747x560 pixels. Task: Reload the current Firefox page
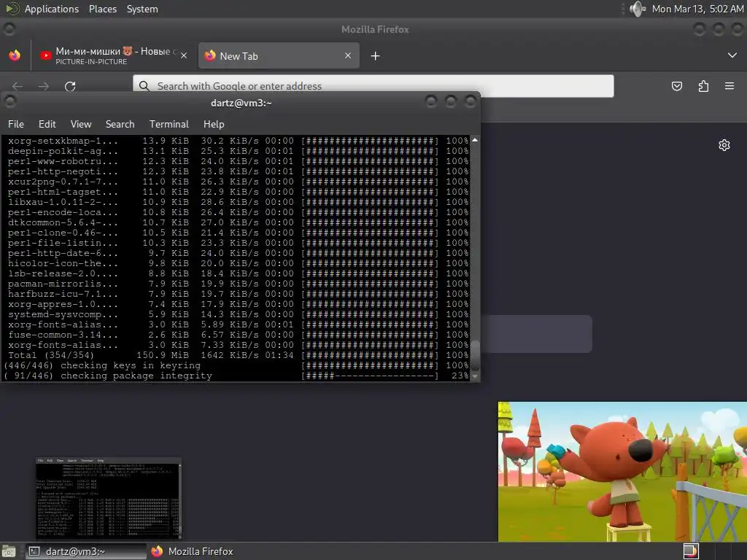click(70, 86)
